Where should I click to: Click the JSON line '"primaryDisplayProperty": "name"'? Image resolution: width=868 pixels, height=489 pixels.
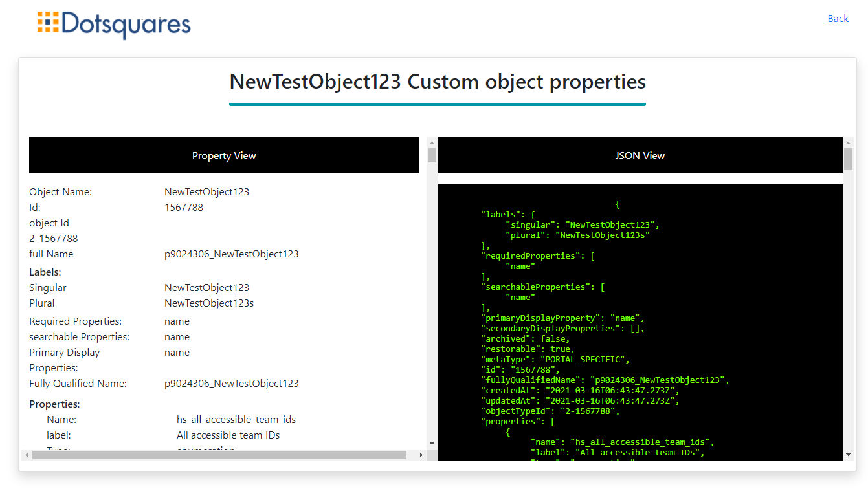(x=562, y=318)
